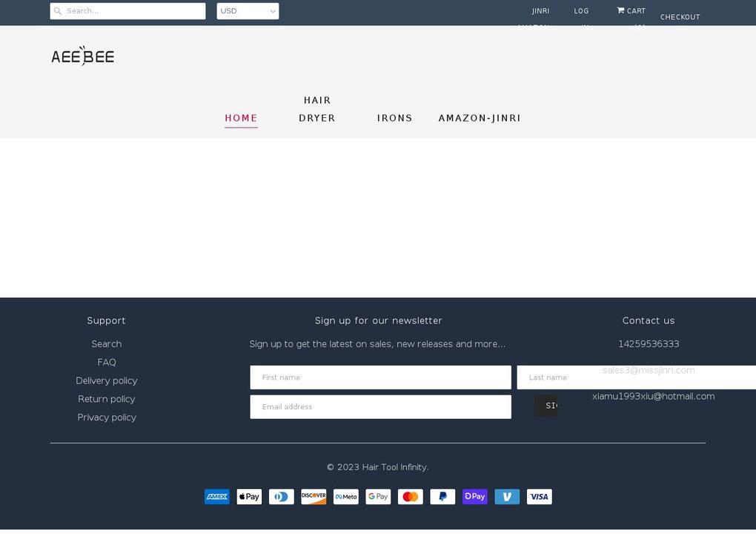Screen dimensions: 756x534
Task: Open the FAQ link
Action: 107,362
